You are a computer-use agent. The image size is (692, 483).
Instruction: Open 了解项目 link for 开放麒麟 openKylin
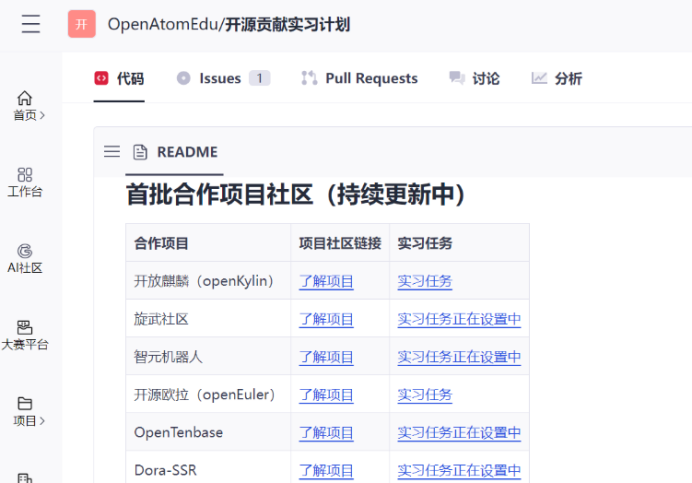(327, 281)
